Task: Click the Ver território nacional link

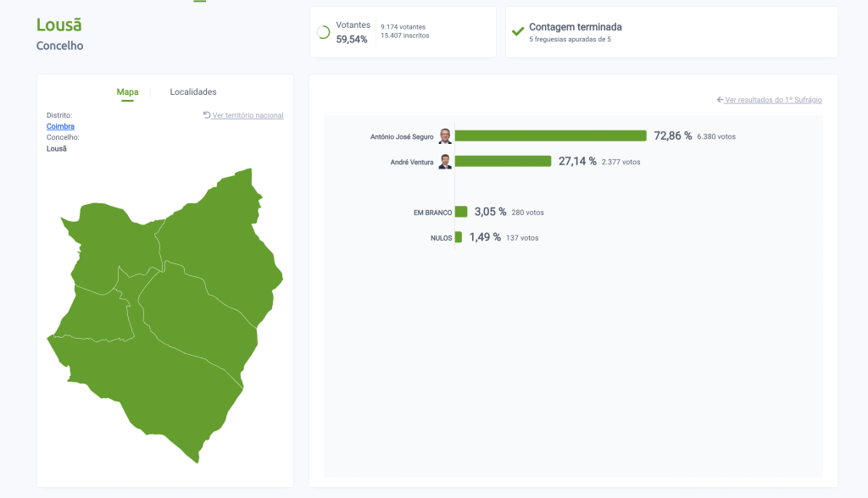Action: (x=248, y=115)
